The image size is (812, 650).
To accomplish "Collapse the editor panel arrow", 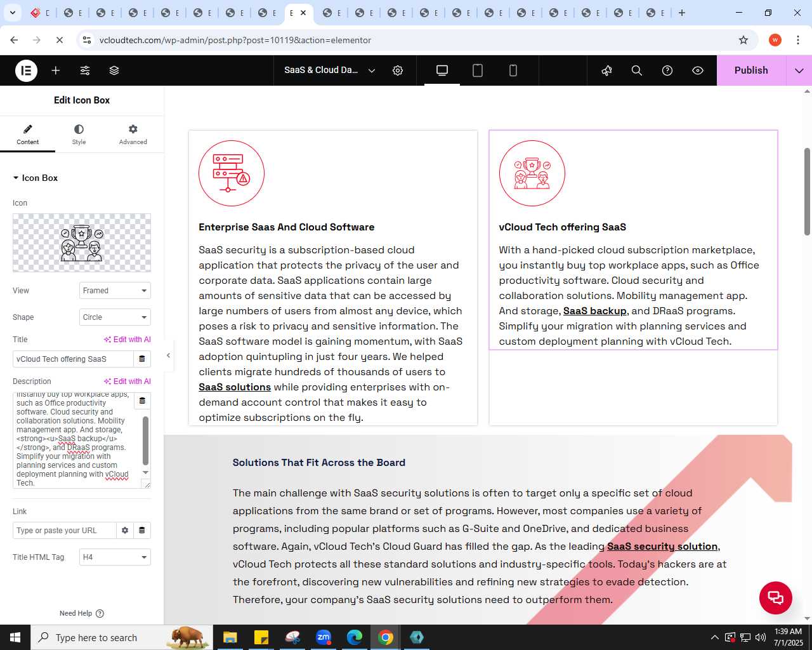I will pyautogui.click(x=168, y=355).
